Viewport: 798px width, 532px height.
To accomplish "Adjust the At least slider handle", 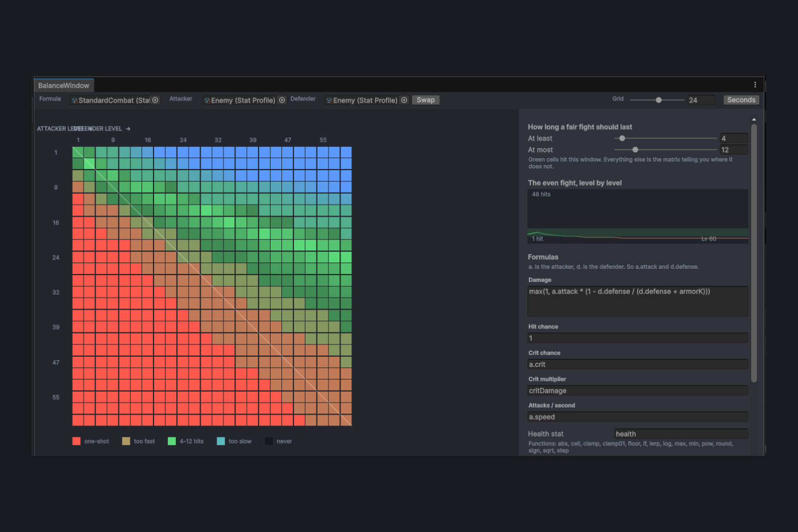I will [622, 138].
